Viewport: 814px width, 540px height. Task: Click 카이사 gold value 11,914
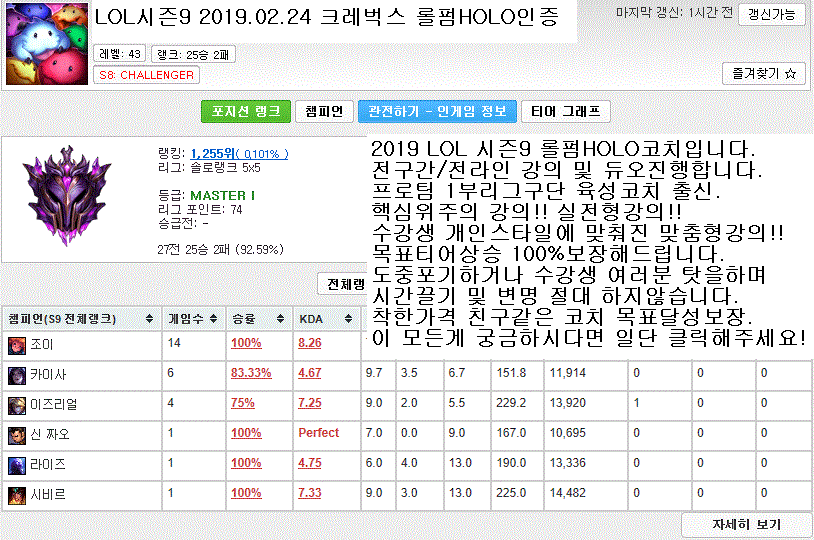(568, 373)
